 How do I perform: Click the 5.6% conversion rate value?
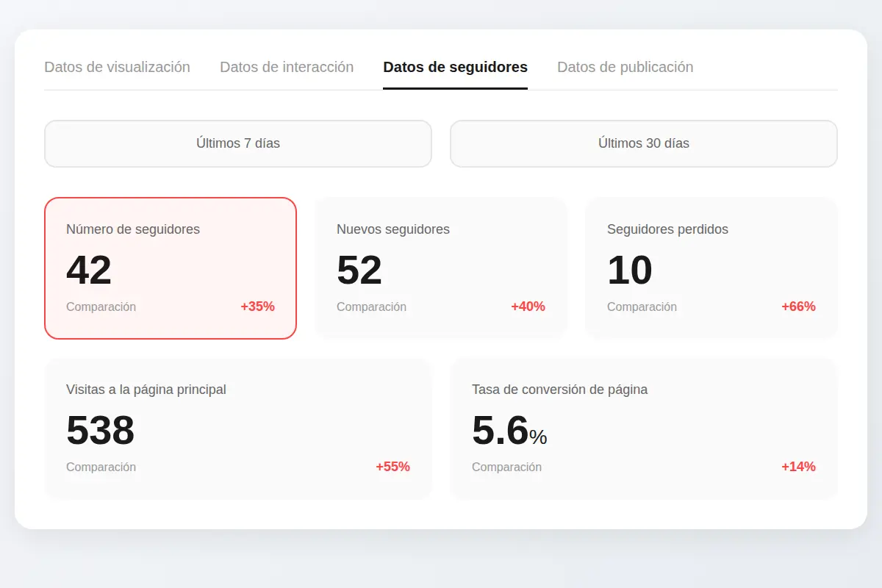click(x=509, y=431)
